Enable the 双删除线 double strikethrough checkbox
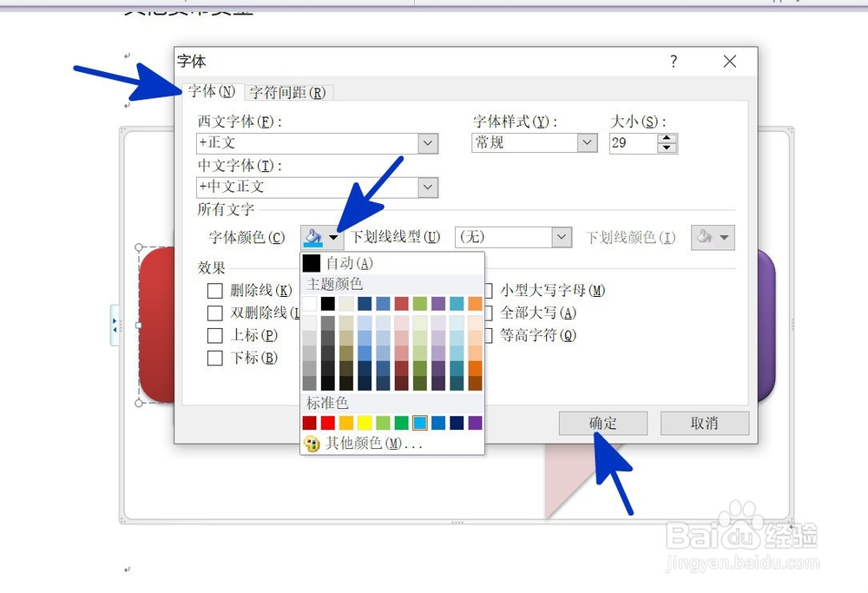Image resolution: width=868 pixels, height=593 pixels. 214,313
